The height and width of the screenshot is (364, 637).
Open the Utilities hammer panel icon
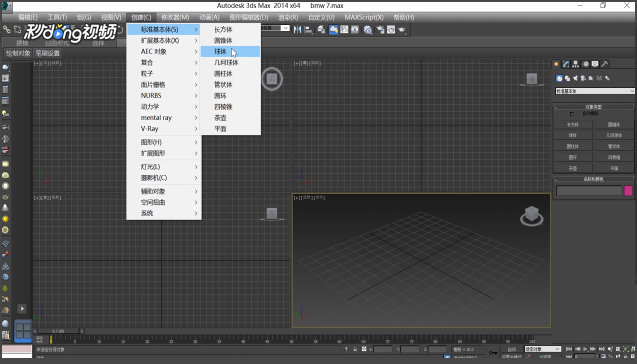[x=605, y=64]
